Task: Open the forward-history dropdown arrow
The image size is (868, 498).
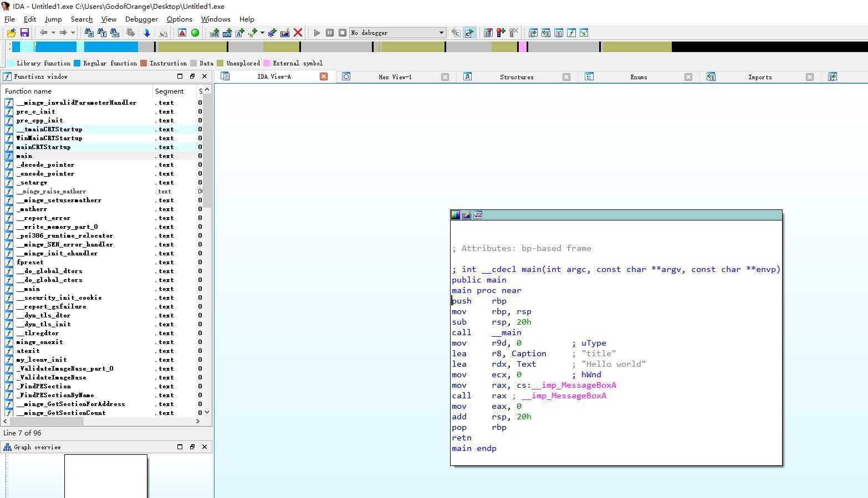Action: 73,33
